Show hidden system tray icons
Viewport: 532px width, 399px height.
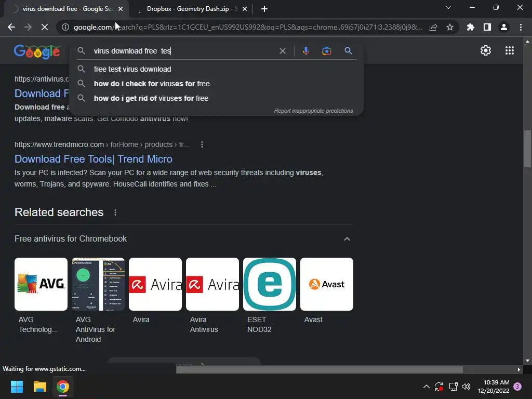coord(426,387)
